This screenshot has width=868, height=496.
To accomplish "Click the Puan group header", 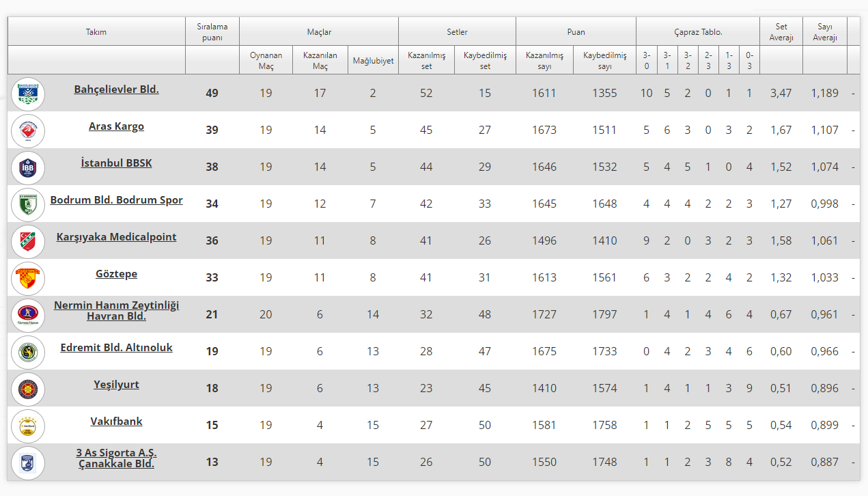I will click(x=576, y=32).
